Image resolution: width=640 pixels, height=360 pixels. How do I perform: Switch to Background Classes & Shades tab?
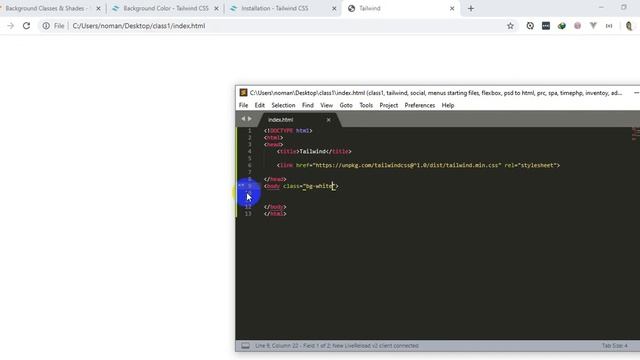[x=46, y=8]
